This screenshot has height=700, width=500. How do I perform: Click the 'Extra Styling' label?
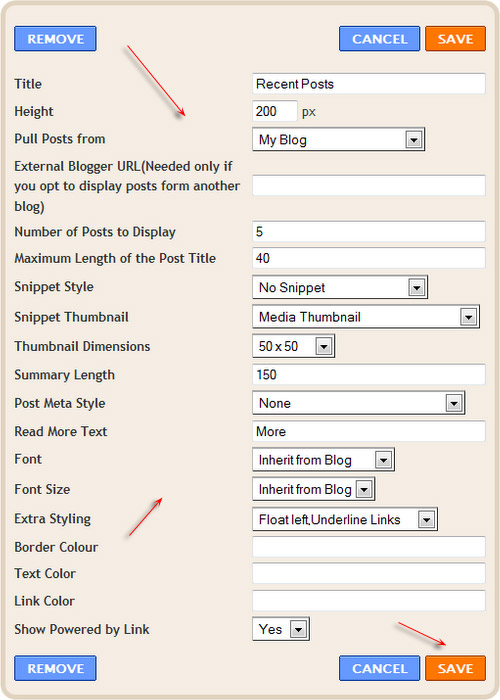[53, 519]
